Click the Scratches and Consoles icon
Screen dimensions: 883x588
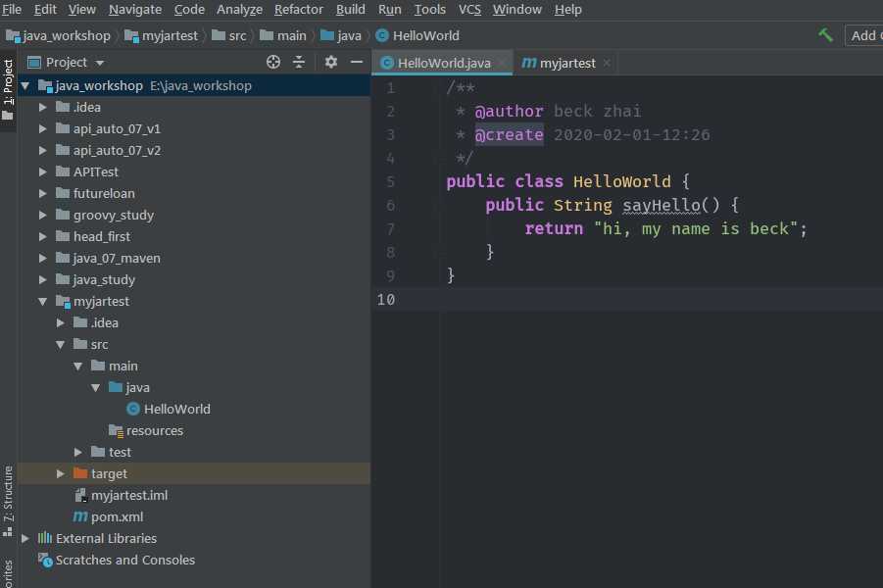[x=45, y=560]
